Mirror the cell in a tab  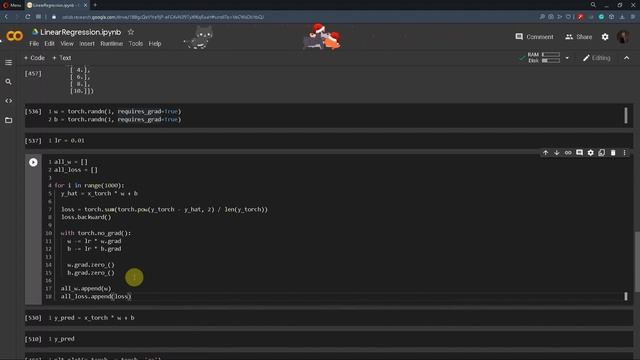(602, 153)
